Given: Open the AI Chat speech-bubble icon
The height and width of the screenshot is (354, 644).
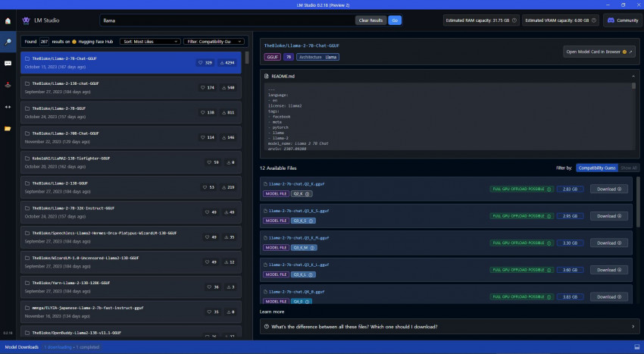Looking at the screenshot, I should (8, 64).
